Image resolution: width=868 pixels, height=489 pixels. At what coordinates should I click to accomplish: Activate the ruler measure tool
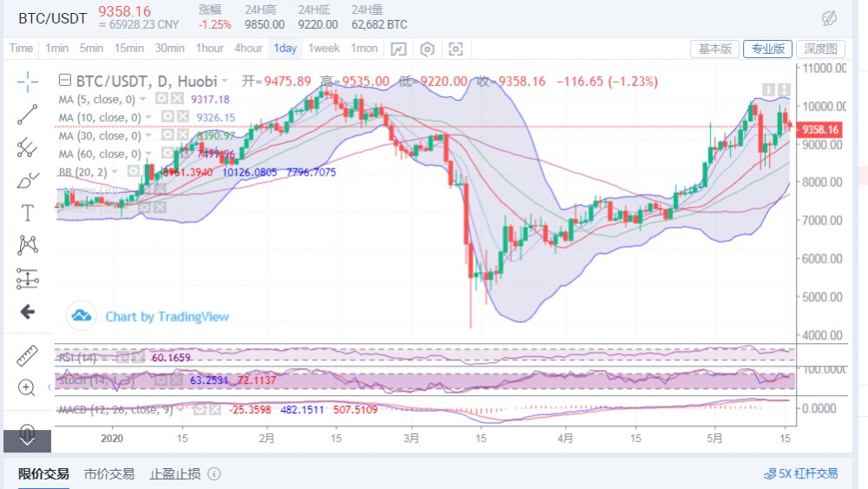coord(27,355)
